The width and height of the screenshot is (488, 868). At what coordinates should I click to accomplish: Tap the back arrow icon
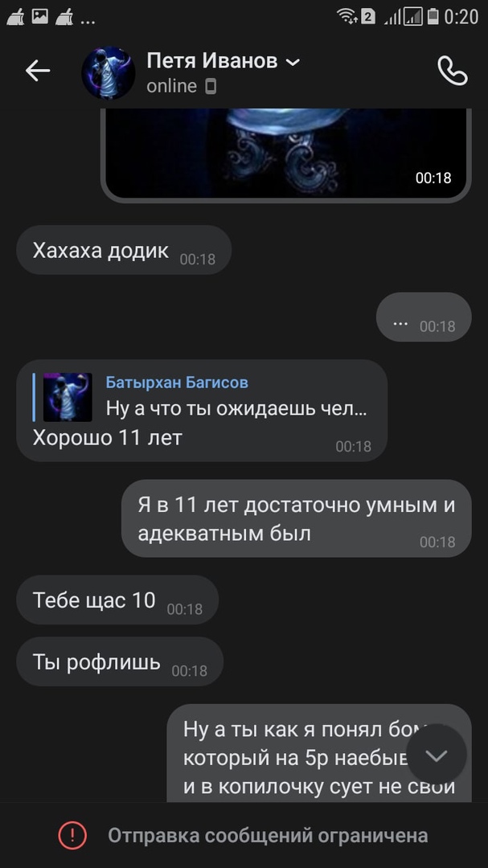(38, 72)
